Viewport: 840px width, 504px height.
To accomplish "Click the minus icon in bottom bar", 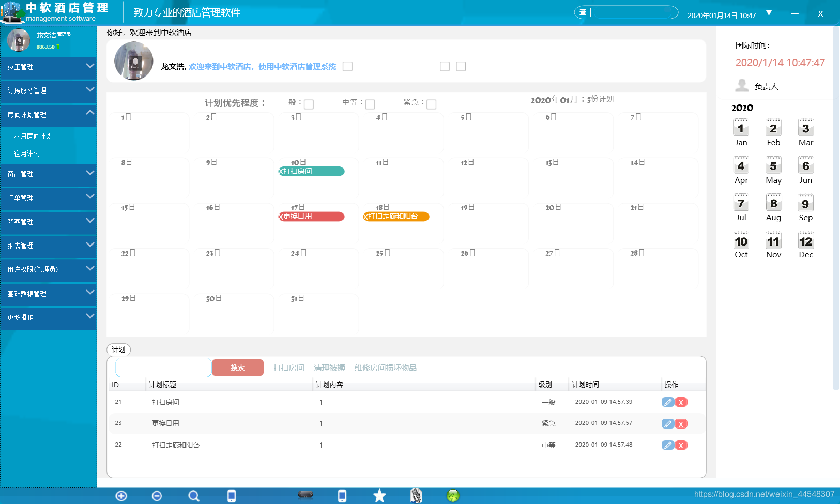I will click(x=157, y=496).
